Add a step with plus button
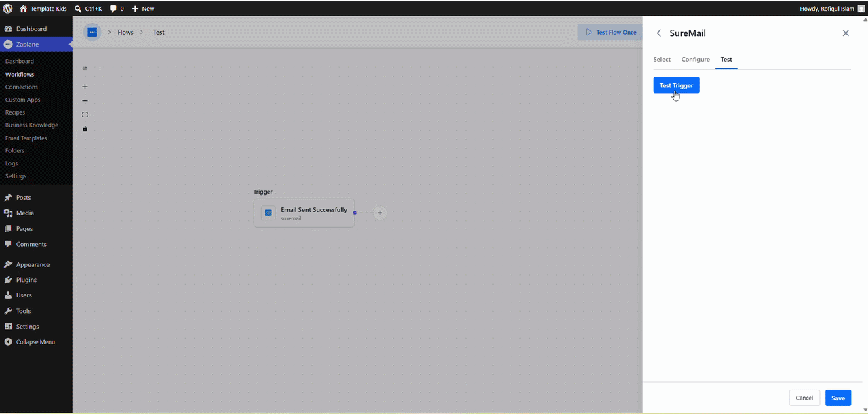868x414 pixels. point(380,213)
